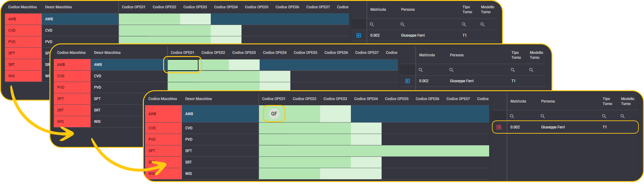
Task: Select red WIS machine code in middle panel
Action: pyautogui.click(x=72, y=122)
